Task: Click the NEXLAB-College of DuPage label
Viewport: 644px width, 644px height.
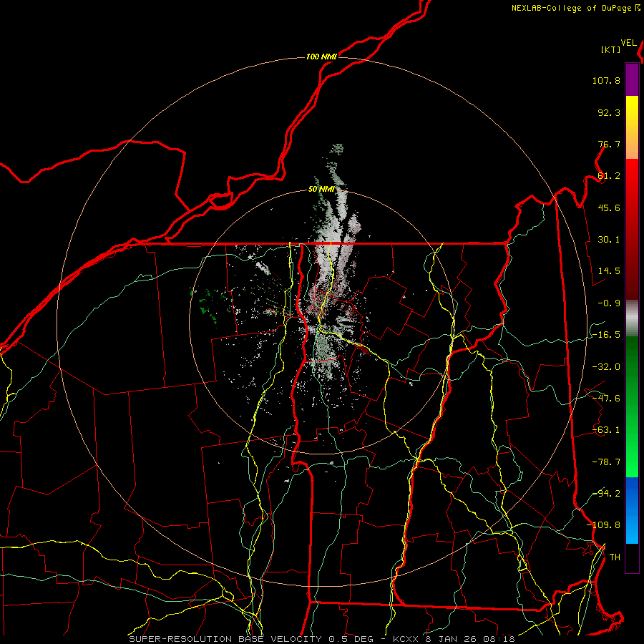Action: 572,8
